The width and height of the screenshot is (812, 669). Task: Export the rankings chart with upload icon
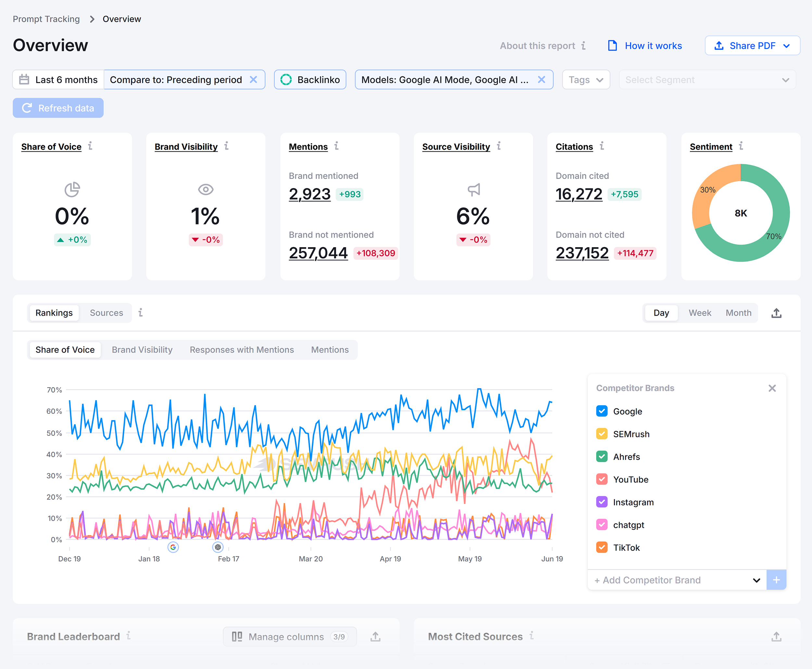(x=776, y=313)
